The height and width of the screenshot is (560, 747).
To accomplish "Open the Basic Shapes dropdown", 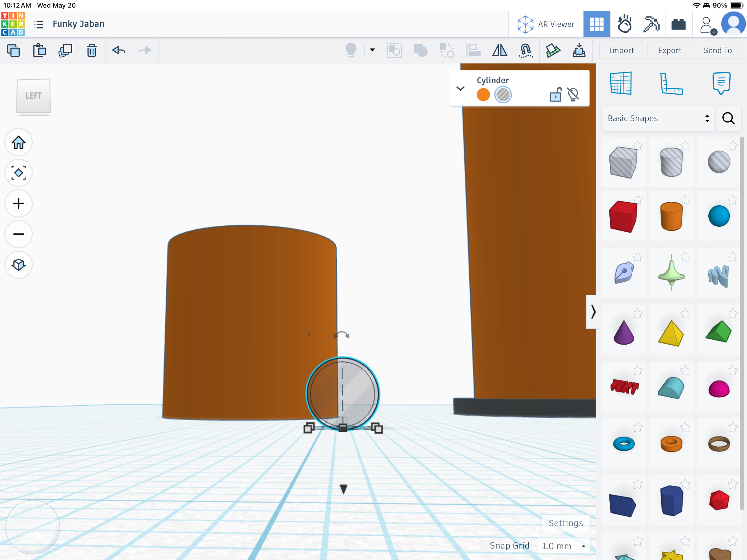I will [x=658, y=118].
